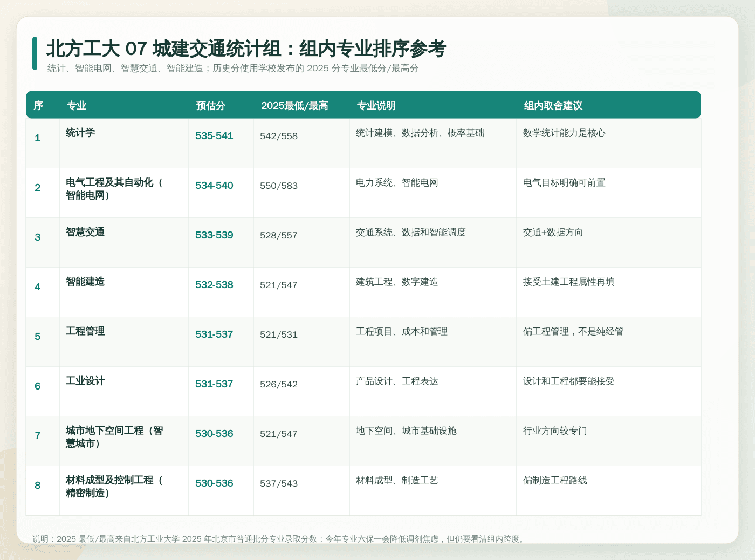
Task: Click rank number 5
Action: click(37, 337)
